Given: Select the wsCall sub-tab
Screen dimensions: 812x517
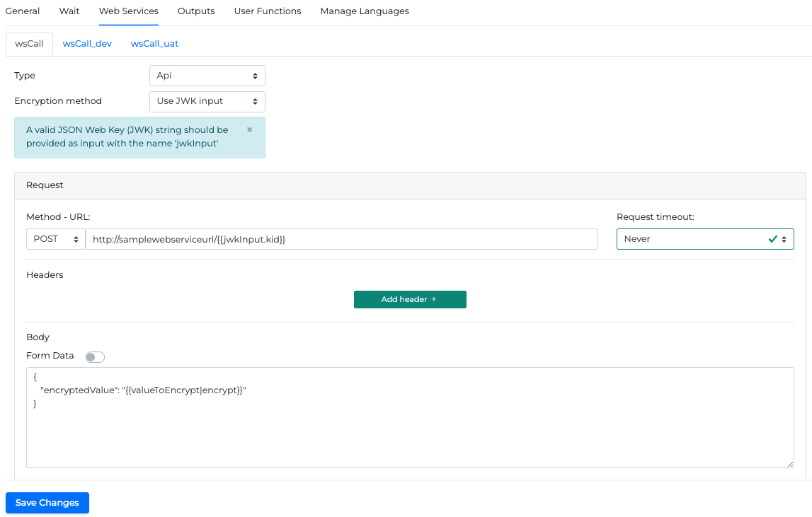Looking at the screenshot, I should point(29,44).
